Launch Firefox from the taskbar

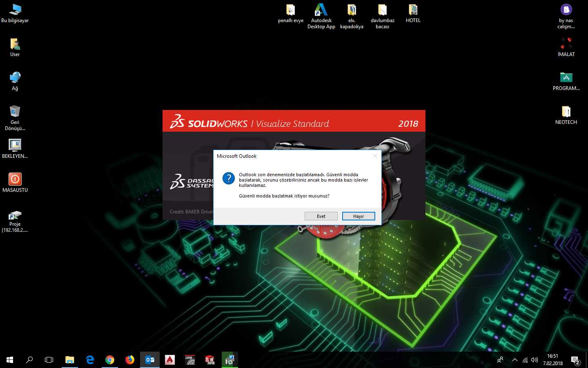[130, 360]
